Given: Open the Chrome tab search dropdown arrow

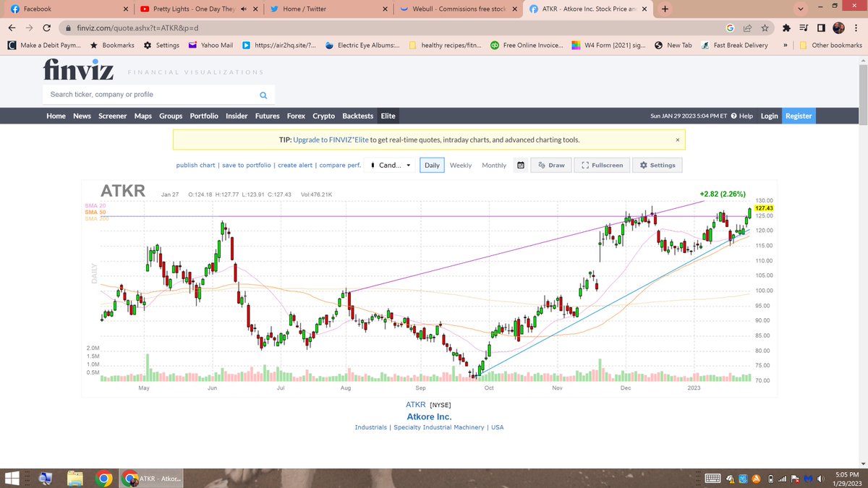Looking at the screenshot, I should 800,9.
